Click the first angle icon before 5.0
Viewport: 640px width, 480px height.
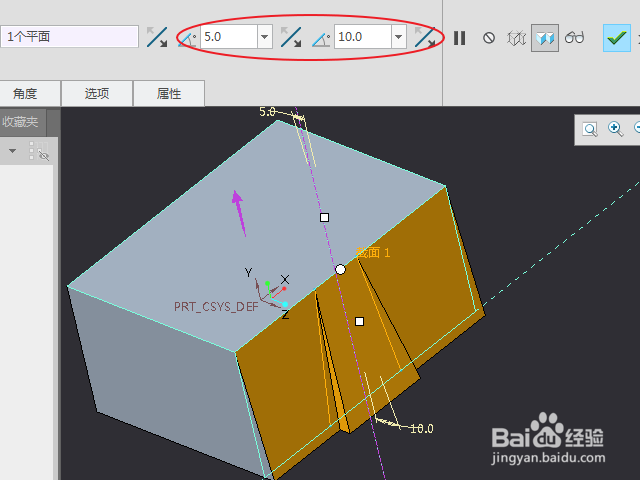point(187,39)
